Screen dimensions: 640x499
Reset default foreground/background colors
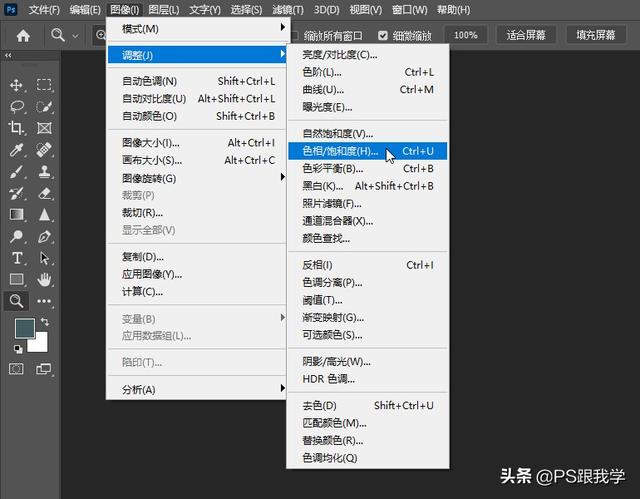pos(18,349)
